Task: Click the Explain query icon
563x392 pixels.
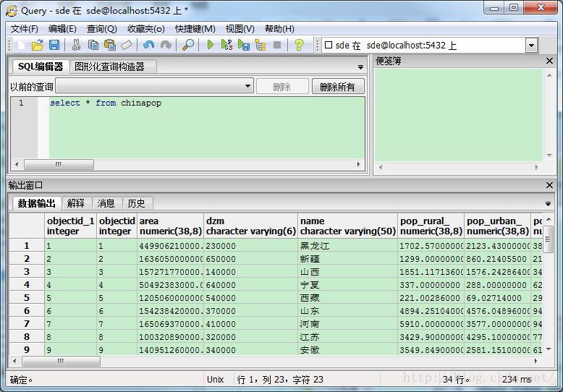Action: tap(261, 46)
